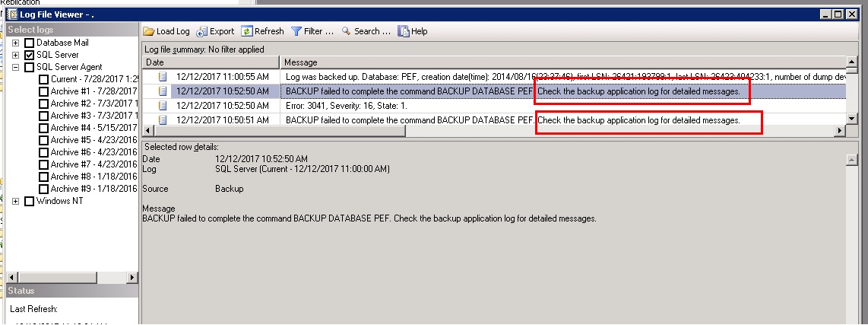Click the Status panel header

[x=72, y=291]
